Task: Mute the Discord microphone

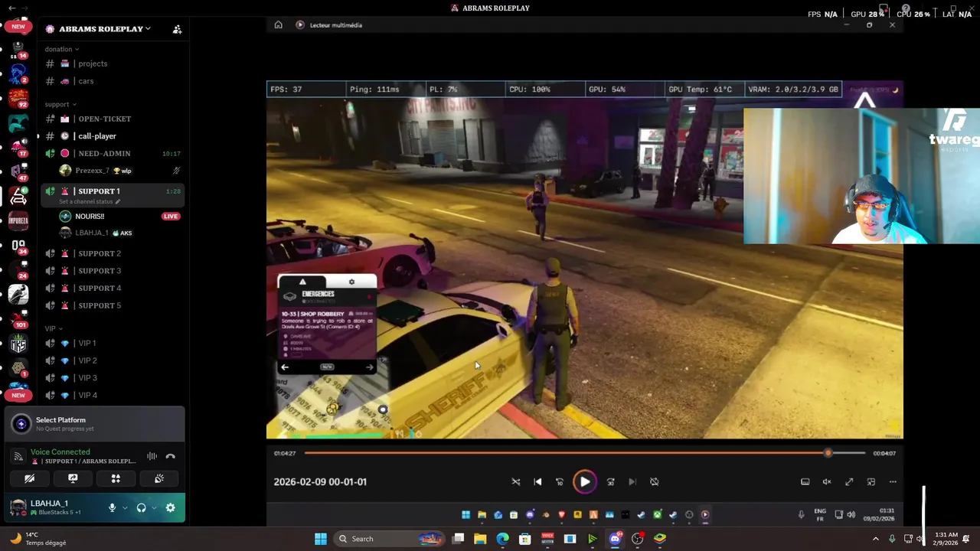Action: pyautogui.click(x=112, y=508)
